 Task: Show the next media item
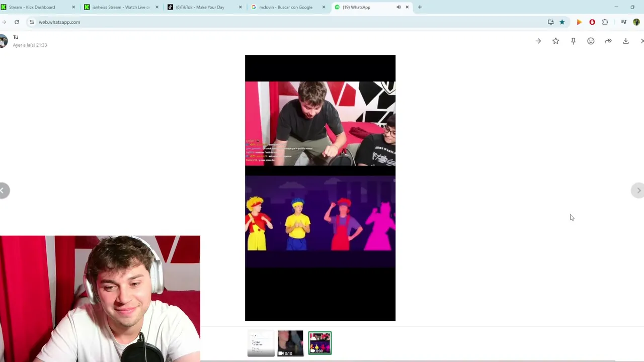[638, 191]
